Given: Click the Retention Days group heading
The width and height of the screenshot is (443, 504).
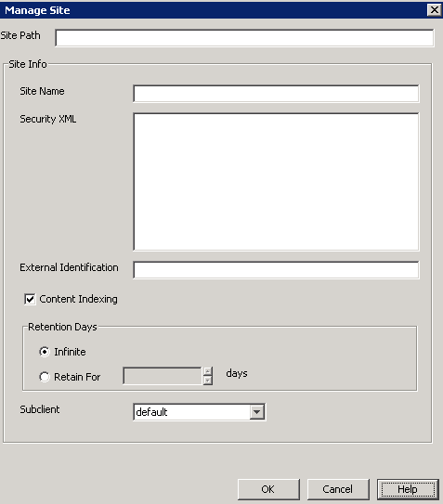Looking at the screenshot, I should tap(62, 327).
